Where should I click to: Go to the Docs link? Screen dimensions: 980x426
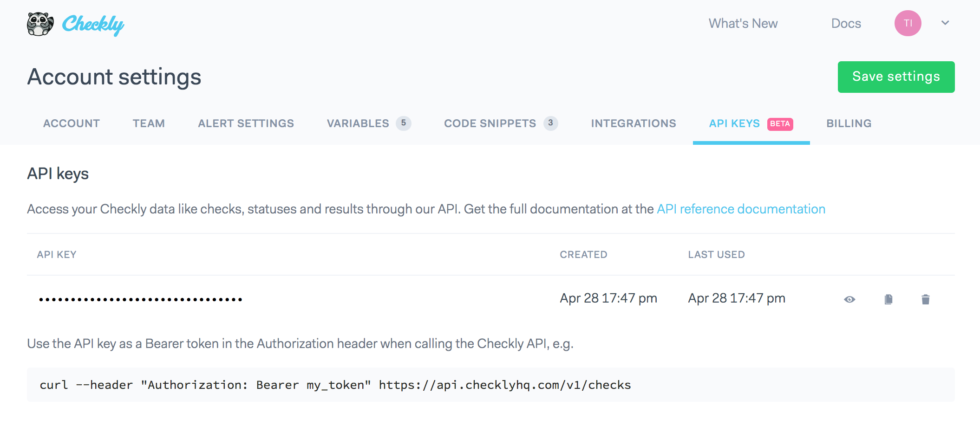point(846,24)
